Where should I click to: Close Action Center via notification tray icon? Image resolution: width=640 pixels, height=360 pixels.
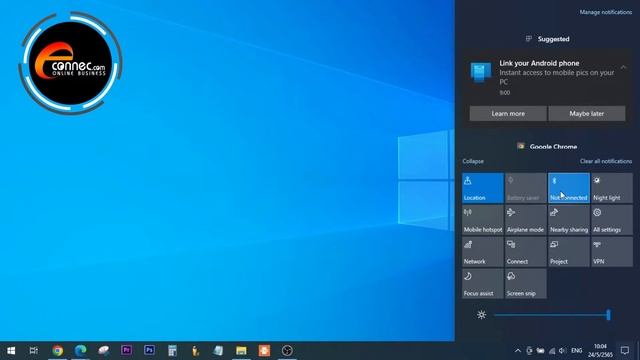(624, 351)
